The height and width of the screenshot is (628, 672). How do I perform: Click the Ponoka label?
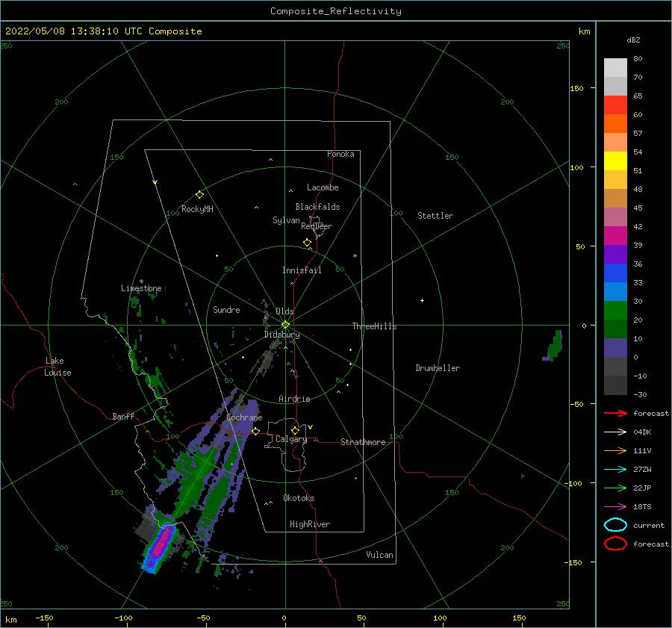tap(340, 154)
